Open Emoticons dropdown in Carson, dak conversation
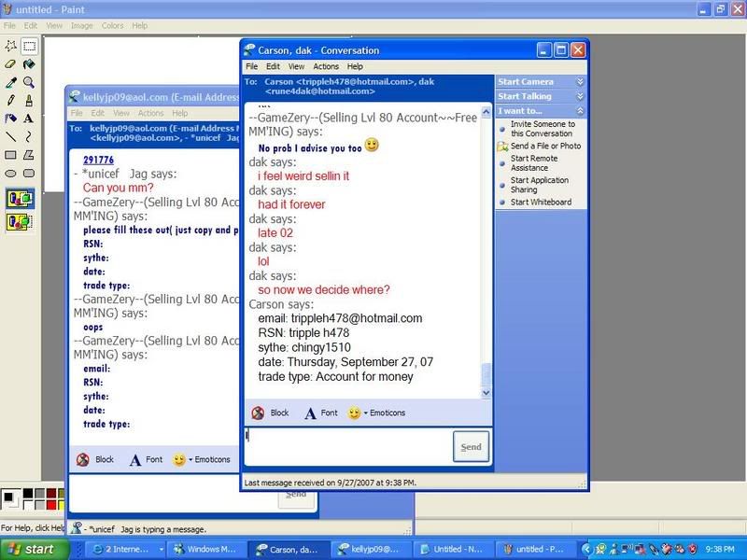Image resolution: width=747 pixels, height=560 pixels. [377, 413]
